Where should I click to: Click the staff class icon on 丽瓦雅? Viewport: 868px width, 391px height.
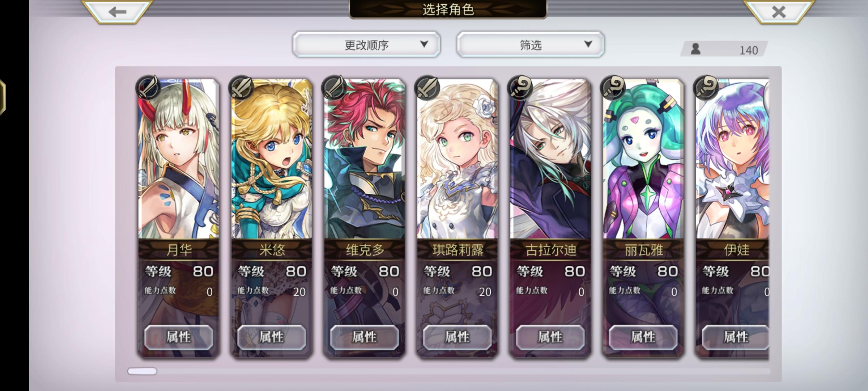[x=613, y=87]
